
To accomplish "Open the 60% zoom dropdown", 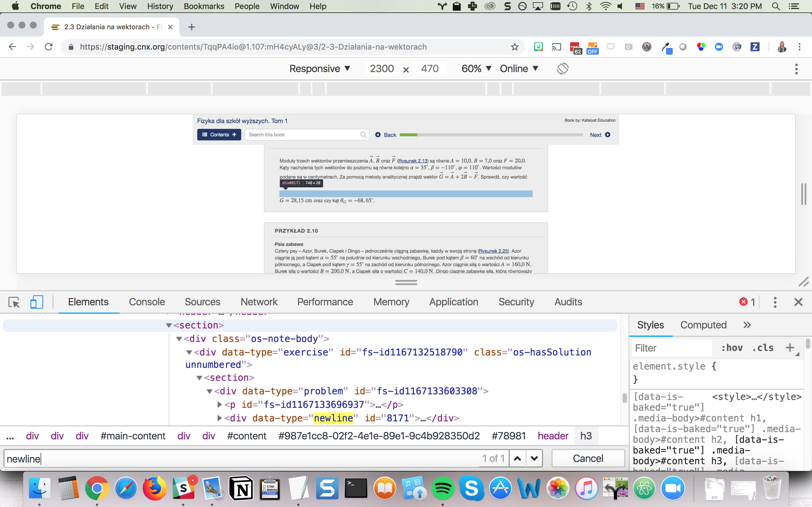I will click(476, 69).
